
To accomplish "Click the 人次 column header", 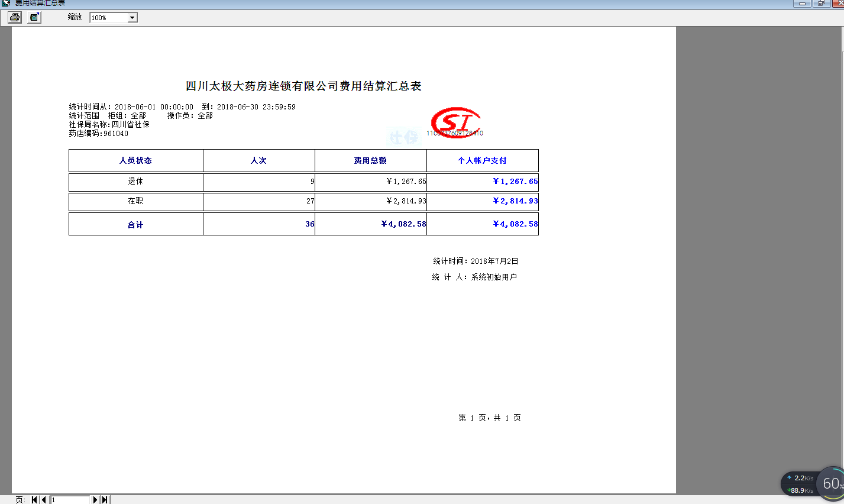I will tap(259, 160).
